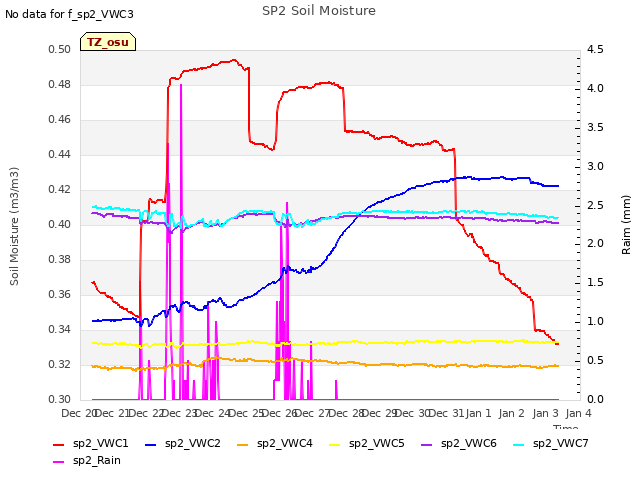The height and width of the screenshot is (480, 640).
Task: Click the Soil Moisture (m3/m3) axis label
Action: click(14, 226)
